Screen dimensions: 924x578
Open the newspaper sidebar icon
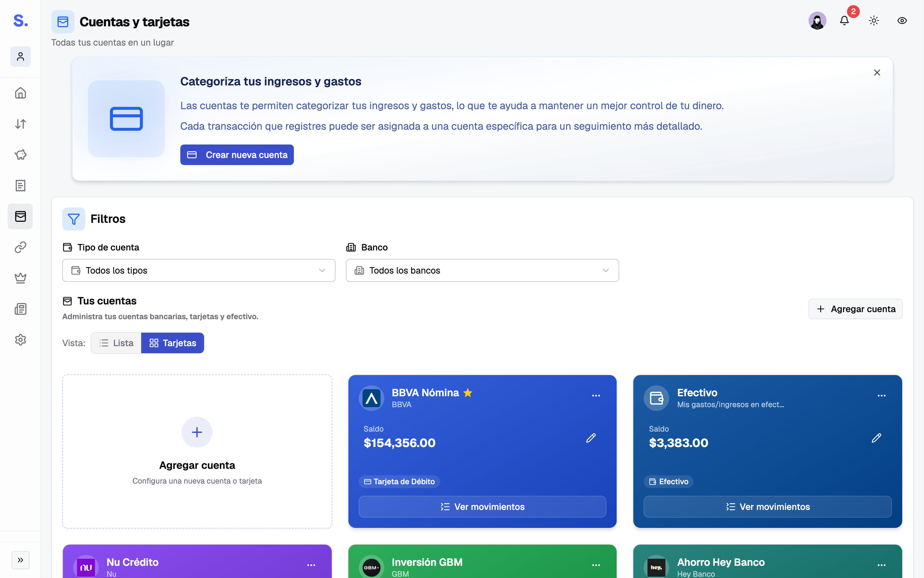click(21, 309)
